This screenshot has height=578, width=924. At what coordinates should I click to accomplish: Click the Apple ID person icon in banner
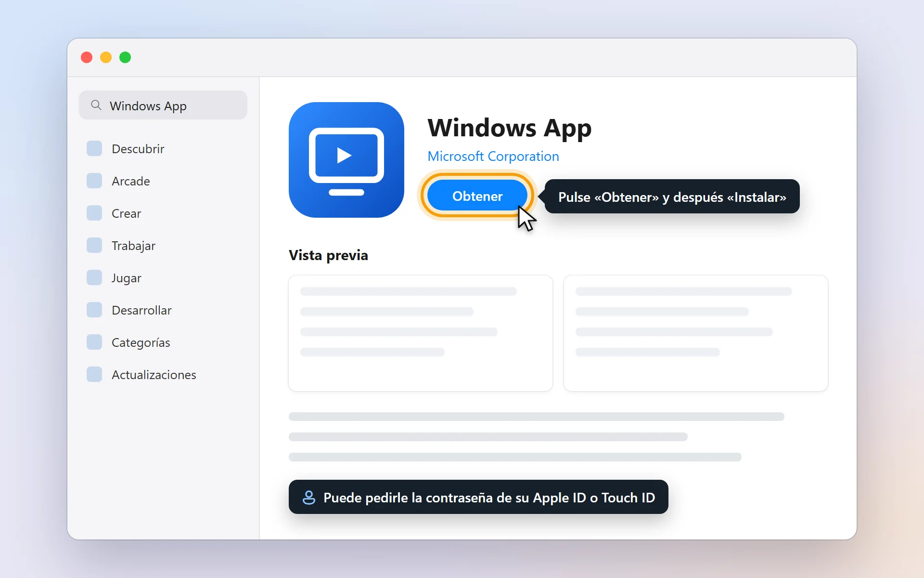coord(309,497)
